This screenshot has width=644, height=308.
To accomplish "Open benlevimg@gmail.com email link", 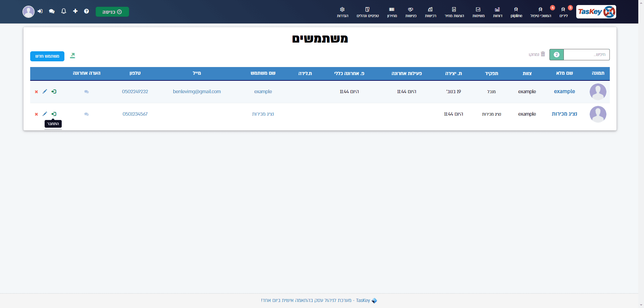I will [197, 91].
